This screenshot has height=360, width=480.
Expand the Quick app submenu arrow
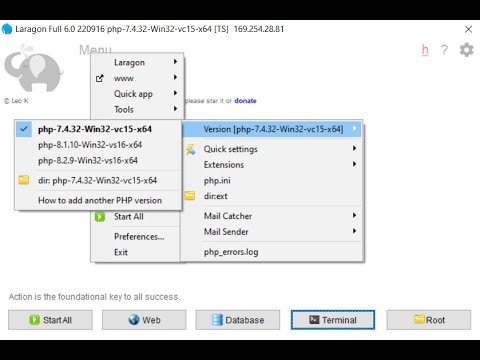175,93
